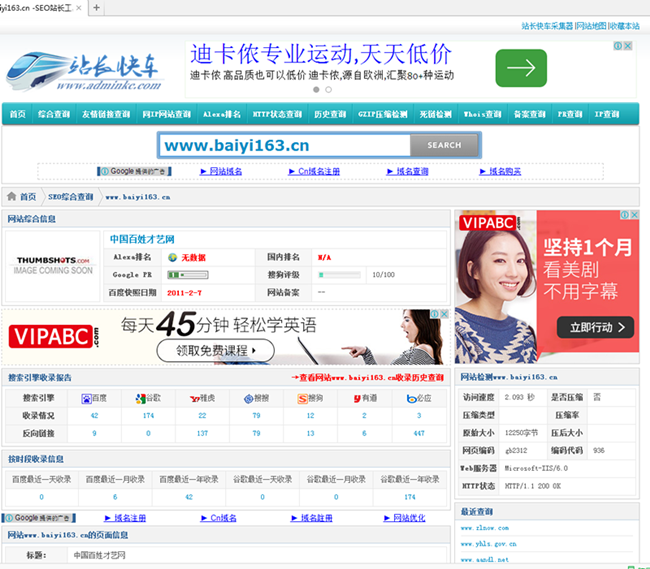Click the www.zlnow.com recent query link

click(x=485, y=528)
